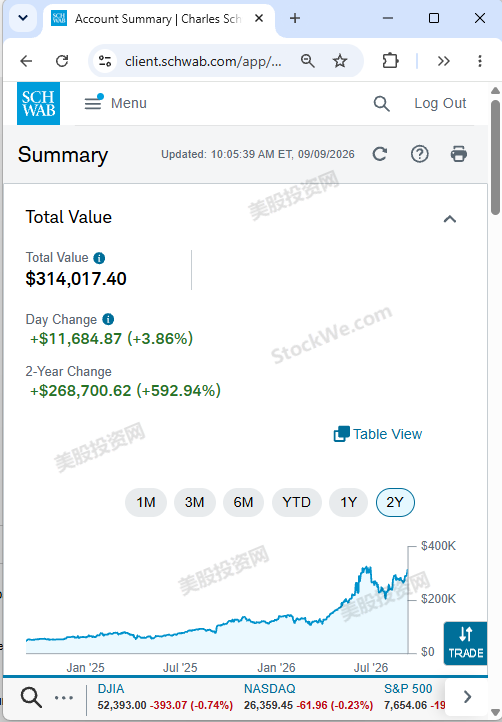Show the Total Value info tooltip

(99, 258)
